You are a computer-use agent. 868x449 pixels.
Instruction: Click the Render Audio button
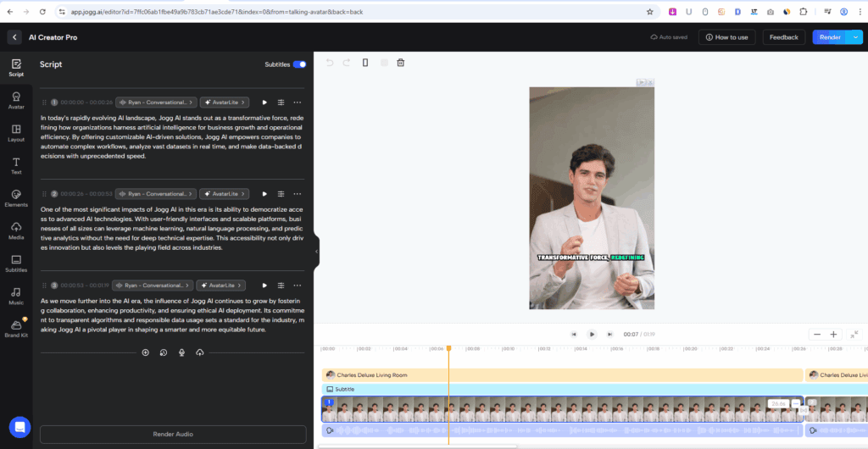click(x=173, y=434)
